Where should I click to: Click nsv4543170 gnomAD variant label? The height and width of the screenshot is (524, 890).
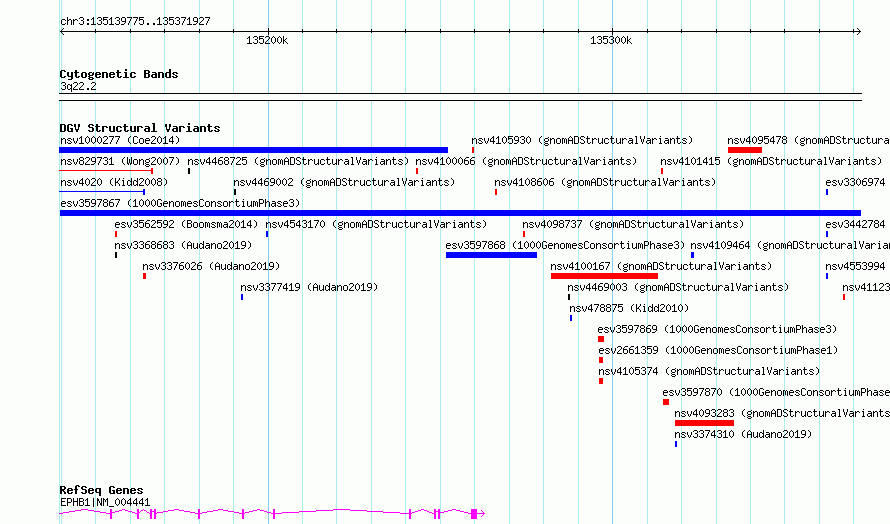[376, 224]
